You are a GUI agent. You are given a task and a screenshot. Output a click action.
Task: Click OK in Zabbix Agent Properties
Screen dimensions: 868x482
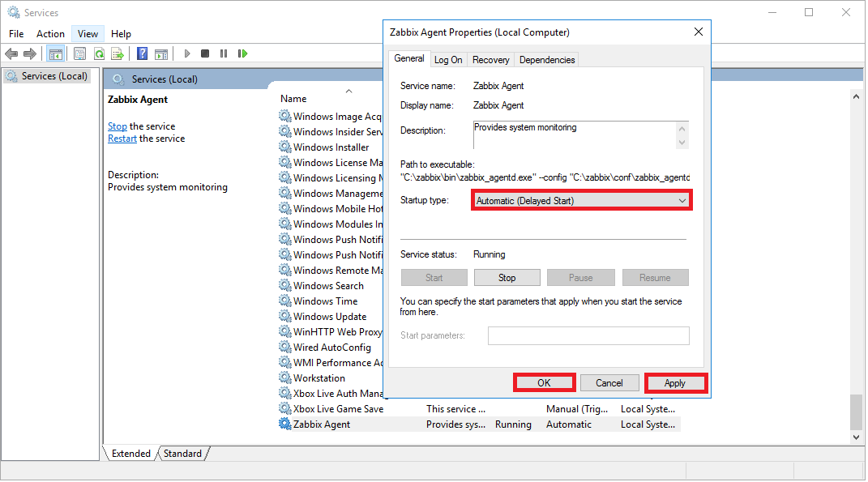point(544,383)
